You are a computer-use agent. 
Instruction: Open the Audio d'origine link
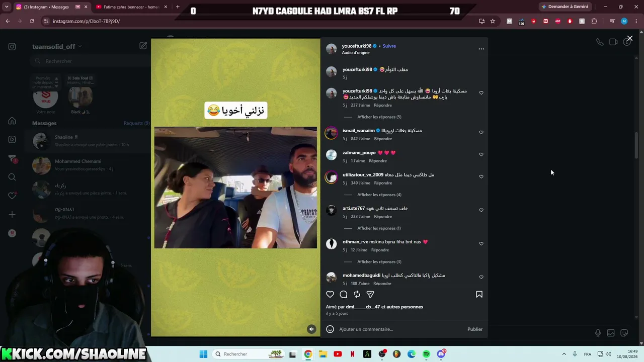pyautogui.click(x=356, y=53)
